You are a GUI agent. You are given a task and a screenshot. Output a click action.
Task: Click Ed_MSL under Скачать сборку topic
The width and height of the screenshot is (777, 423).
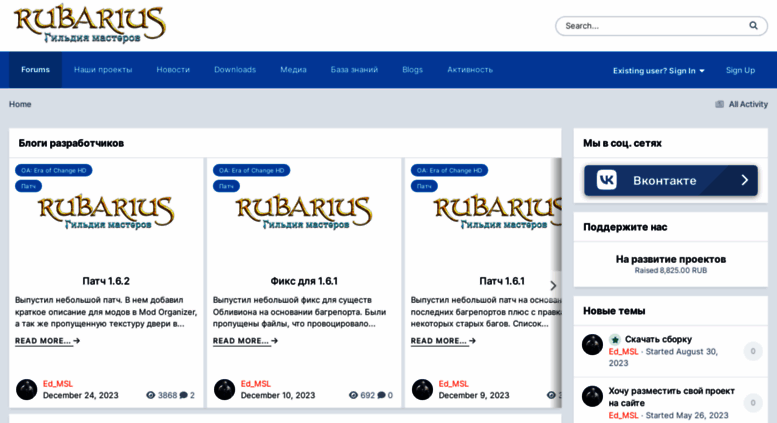(x=623, y=352)
